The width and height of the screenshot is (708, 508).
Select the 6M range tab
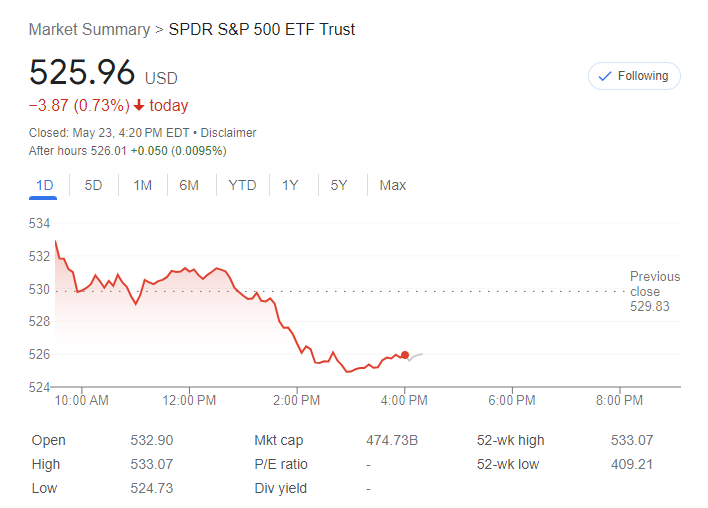point(189,185)
